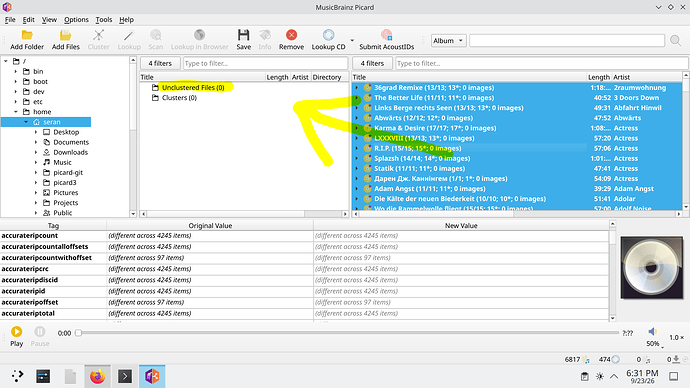Click the right pane 4 filters button

pyautogui.click(x=372, y=63)
